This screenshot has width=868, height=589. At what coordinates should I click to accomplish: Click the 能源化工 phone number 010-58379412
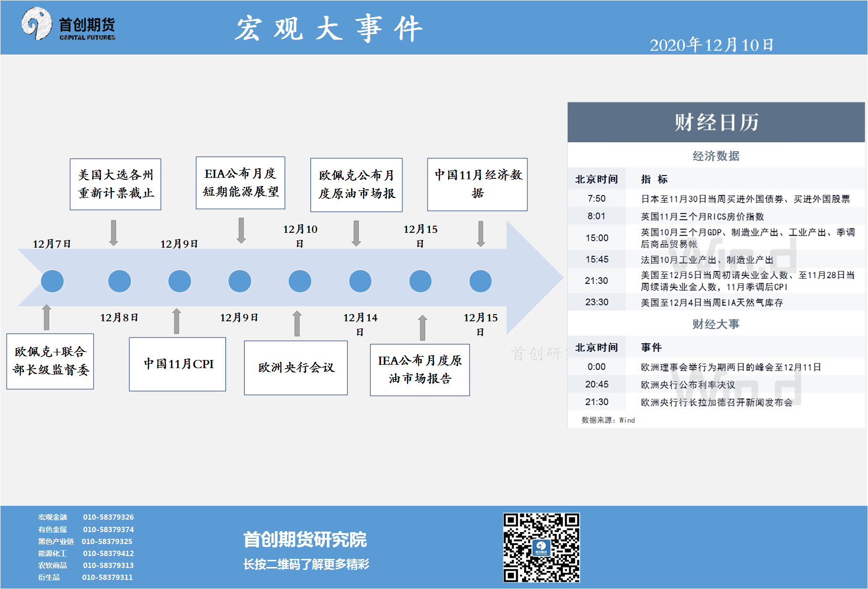click(108, 553)
